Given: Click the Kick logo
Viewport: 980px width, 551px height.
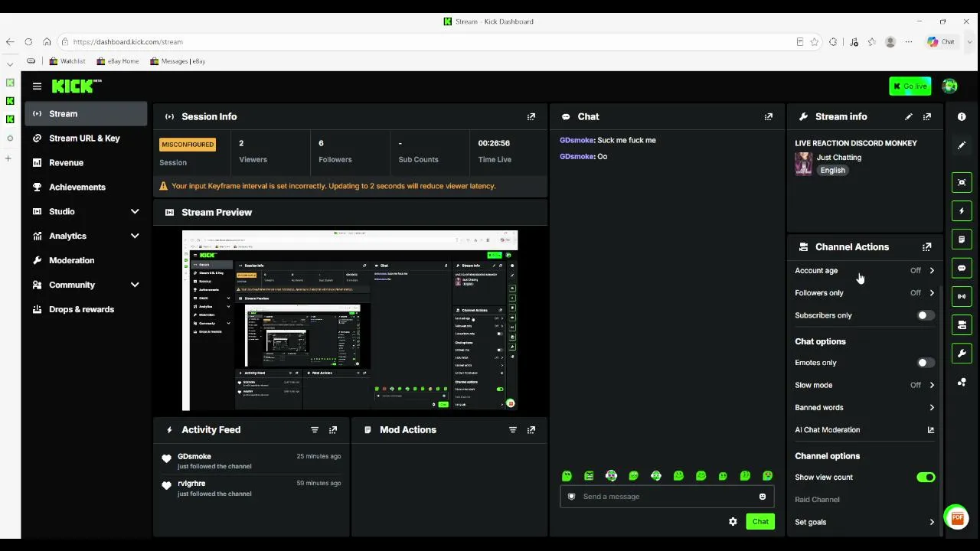Looking at the screenshot, I should point(77,86).
